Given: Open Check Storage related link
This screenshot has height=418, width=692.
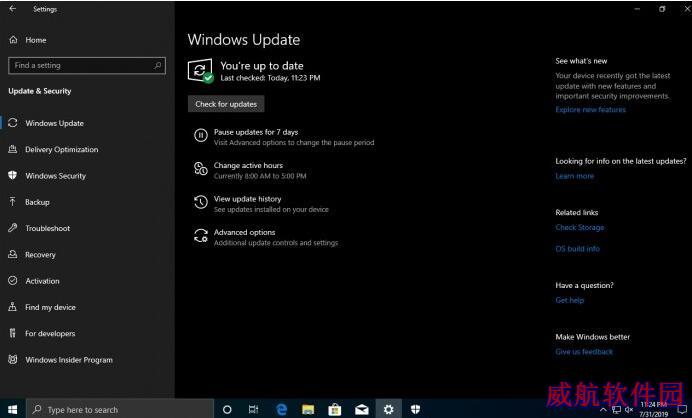Looking at the screenshot, I should (x=579, y=227).
